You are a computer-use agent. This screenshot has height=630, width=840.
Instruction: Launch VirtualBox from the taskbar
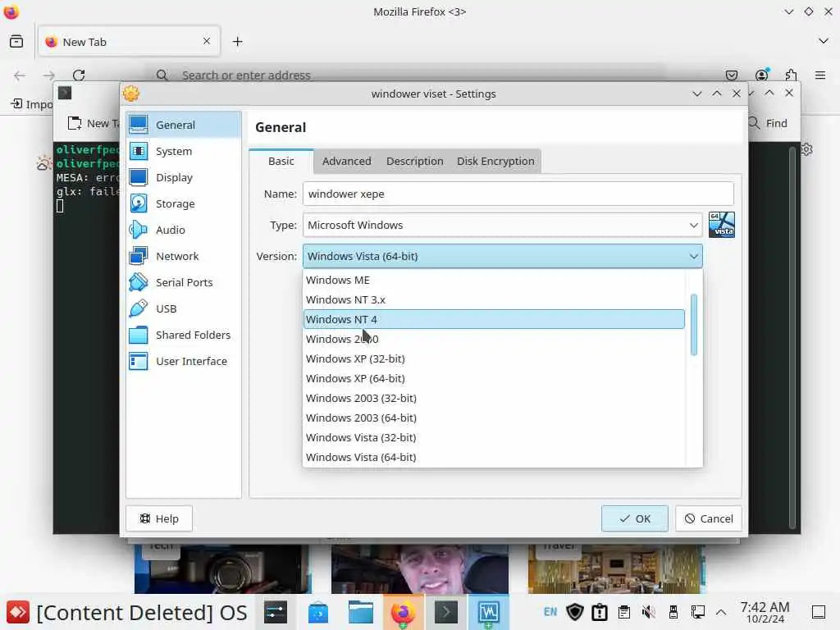tap(488, 612)
